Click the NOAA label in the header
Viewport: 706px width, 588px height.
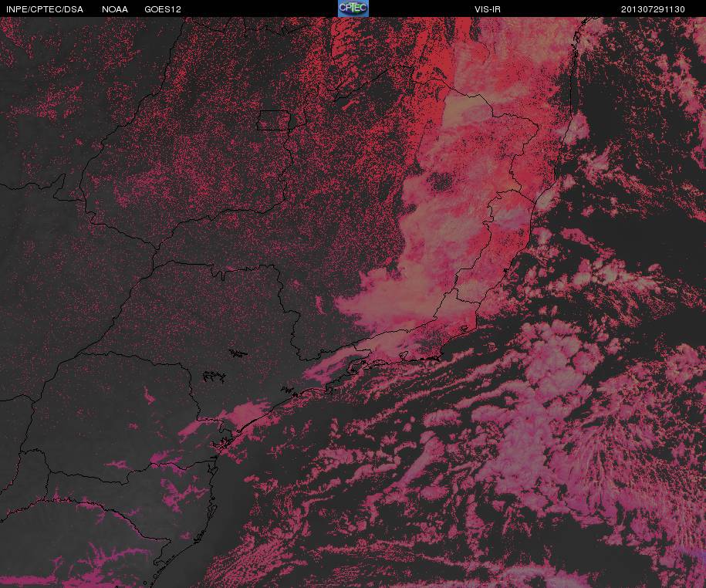click(x=115, y=9)
